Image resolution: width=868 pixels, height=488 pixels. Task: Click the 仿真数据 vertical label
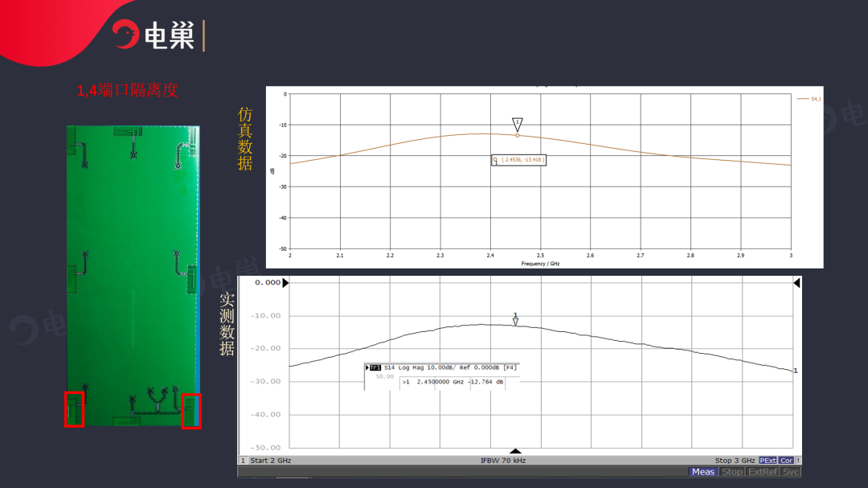244,139
